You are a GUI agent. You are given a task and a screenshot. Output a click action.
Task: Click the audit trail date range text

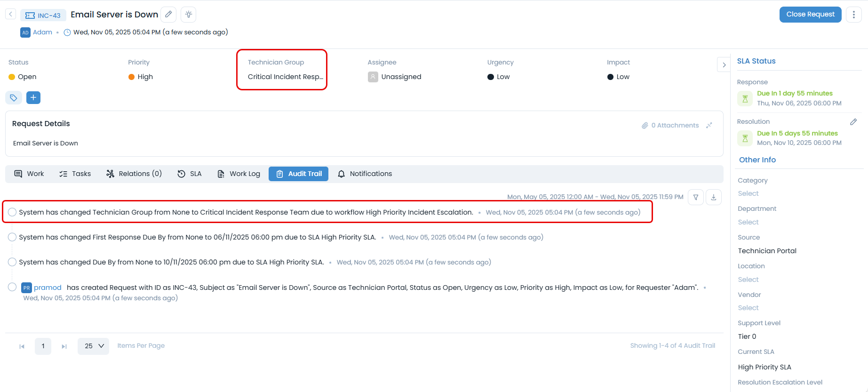pos(595,197)
